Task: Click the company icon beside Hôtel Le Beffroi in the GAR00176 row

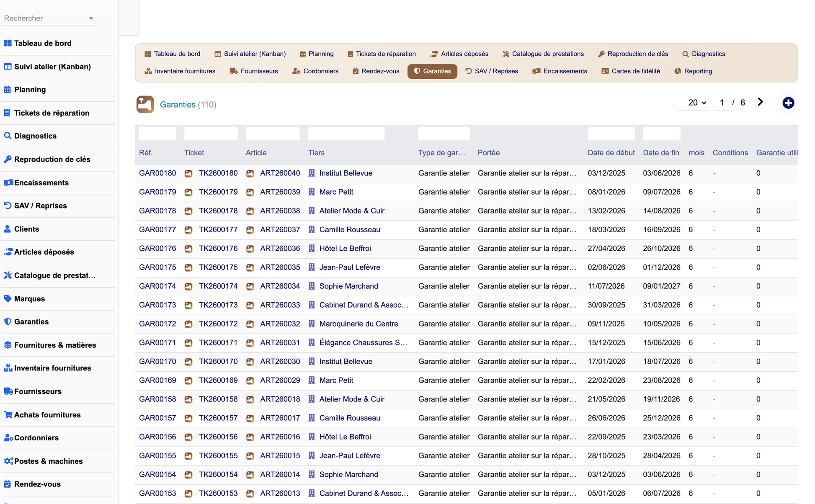Action: point(312,249)
